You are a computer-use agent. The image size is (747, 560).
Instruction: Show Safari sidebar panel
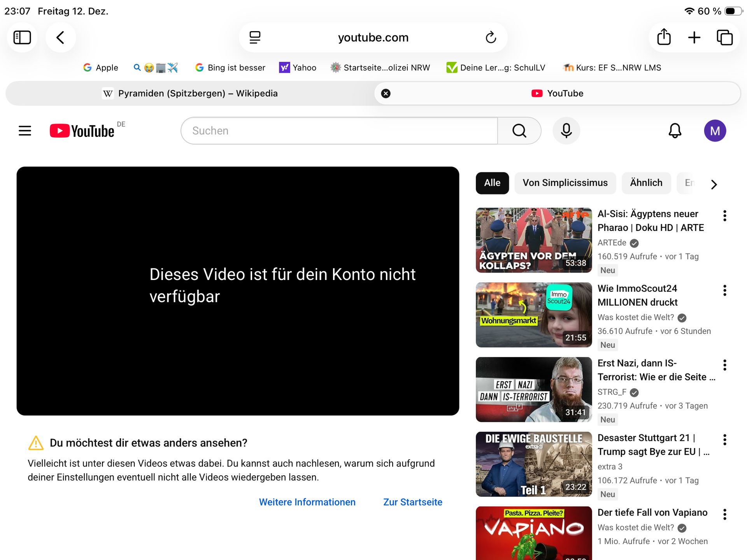pos(22,37)
